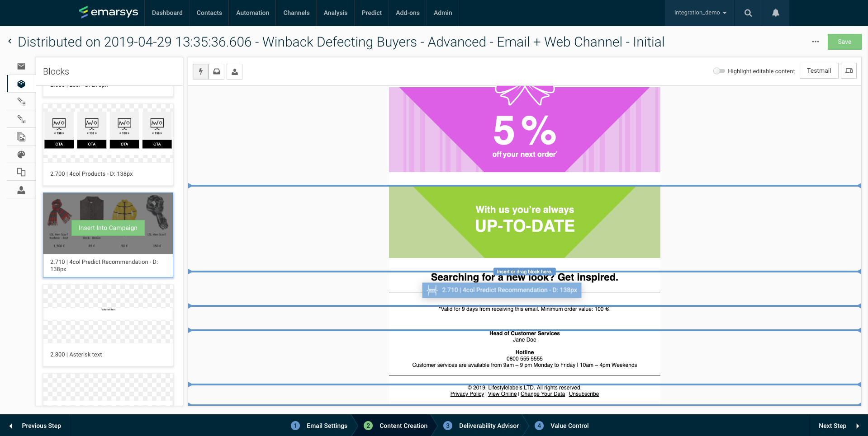The image size is (868, 436).
Task: Open the Blocks panel in the sidebar
Action: [21, 84]
